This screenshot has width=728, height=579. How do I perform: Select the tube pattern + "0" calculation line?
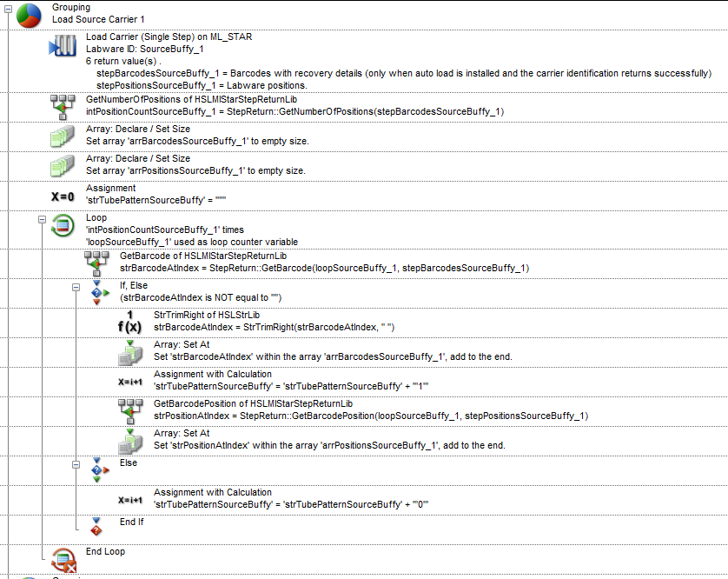pos(291,504)
